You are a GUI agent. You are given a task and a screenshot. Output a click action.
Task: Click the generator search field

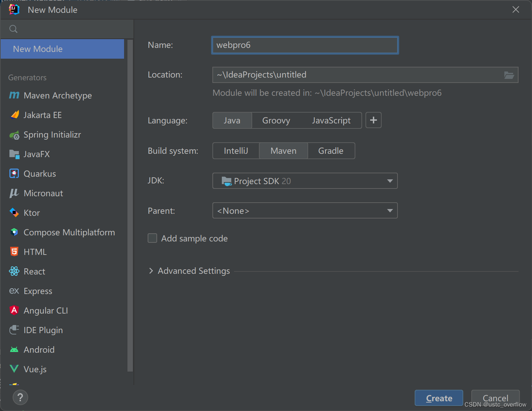point(67,29)
